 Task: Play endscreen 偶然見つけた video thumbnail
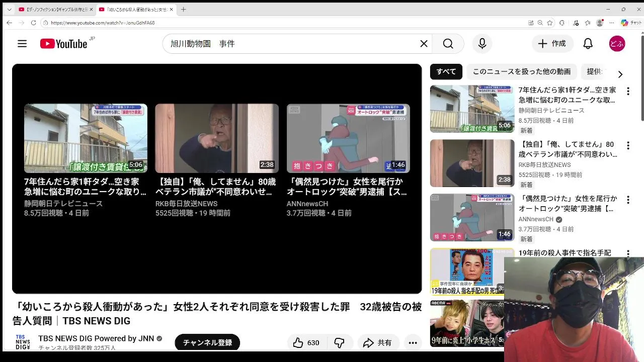(x=348, y=138)
